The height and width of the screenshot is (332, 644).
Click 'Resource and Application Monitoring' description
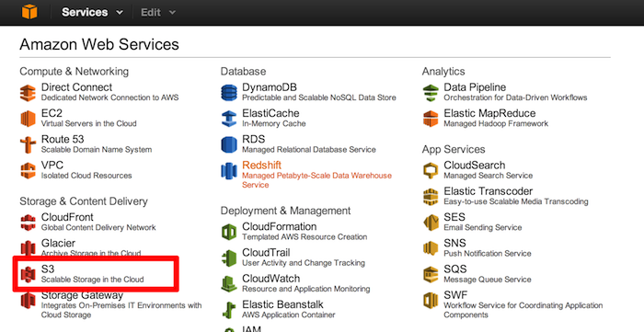point(306,289)
